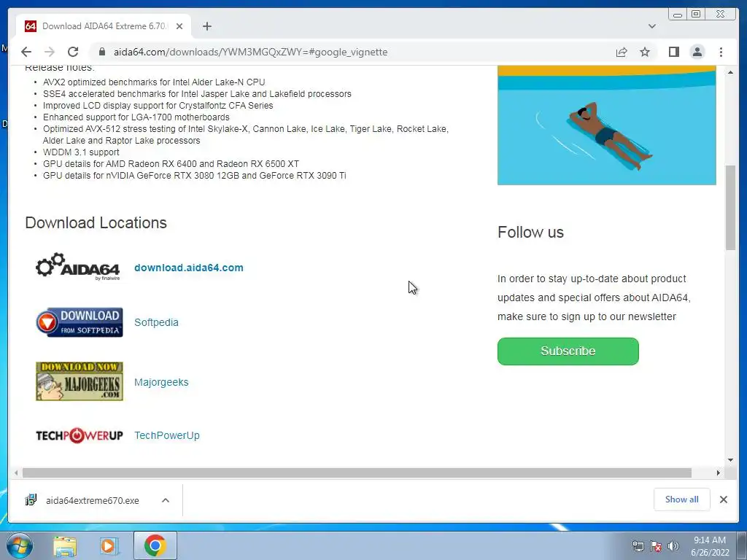Viewport: 747px width, 560px height.
Task: Click the AIDA64 by FinalWire logo
Action: [x=78, y=267]
